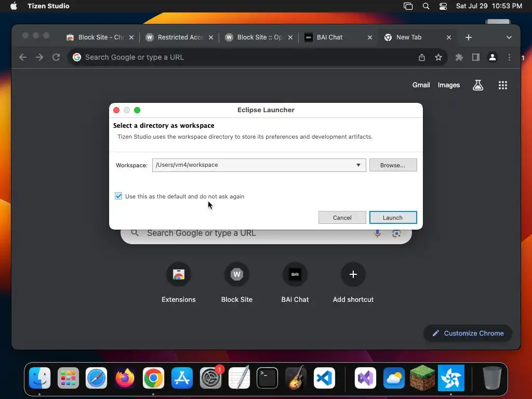The image size is (532, 399).
Task: Cancel the Eclipse Launcher dialog
Action: [342, 218]
